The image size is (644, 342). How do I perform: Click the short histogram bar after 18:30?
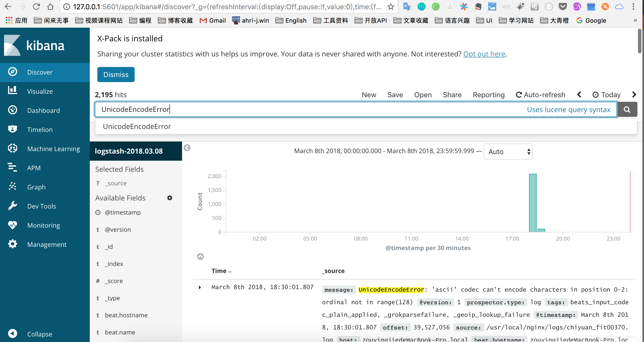(x=541, y=230)
